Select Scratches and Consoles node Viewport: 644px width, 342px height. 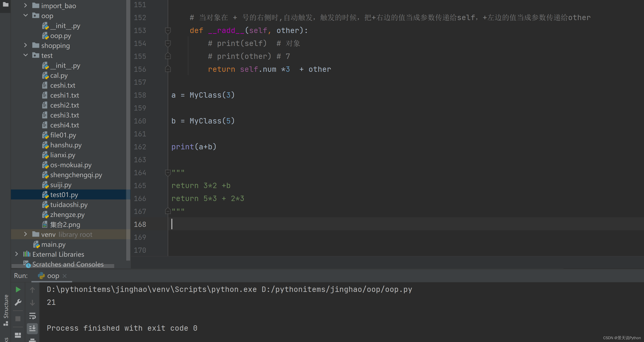(x=63, y=264)
